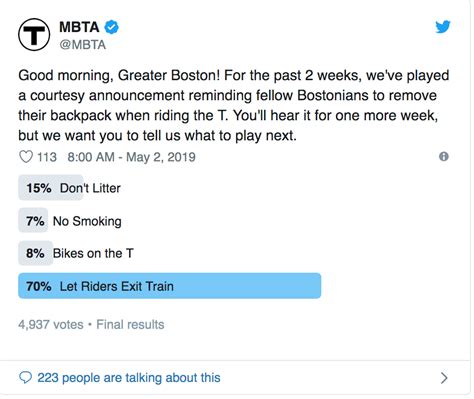Click the 4,937 votes total text
This screenshot has height=399, width=474.
tap(51, 324)
